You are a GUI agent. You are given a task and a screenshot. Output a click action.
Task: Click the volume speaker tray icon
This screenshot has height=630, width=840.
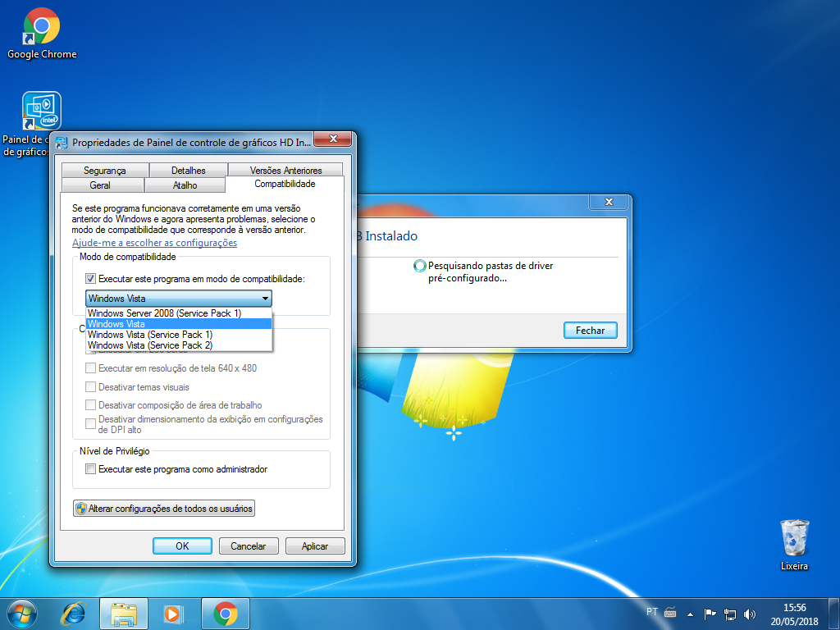(750, 614)
